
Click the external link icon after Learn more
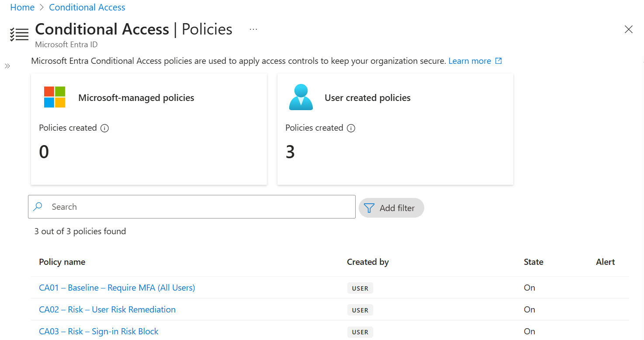coord(499,61)
